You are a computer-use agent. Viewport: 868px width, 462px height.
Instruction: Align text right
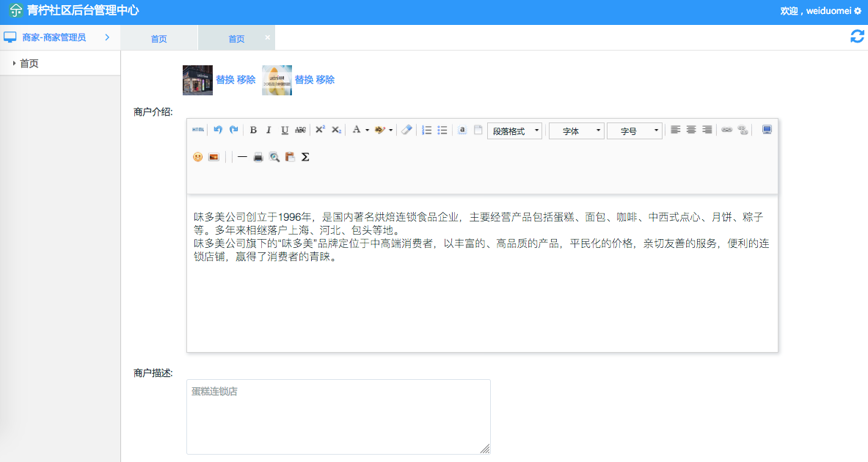(x=707, y=130)
